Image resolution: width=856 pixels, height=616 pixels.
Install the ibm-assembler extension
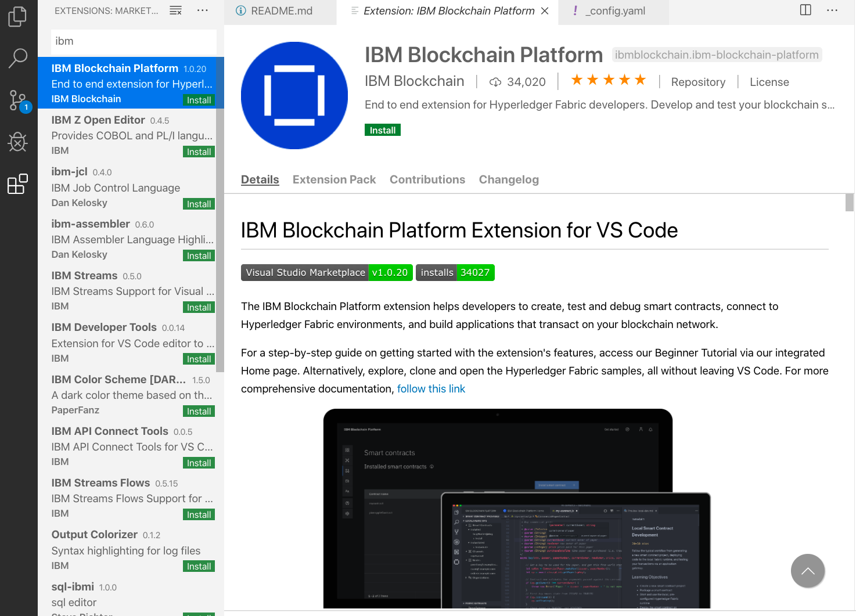pos(199,255)
